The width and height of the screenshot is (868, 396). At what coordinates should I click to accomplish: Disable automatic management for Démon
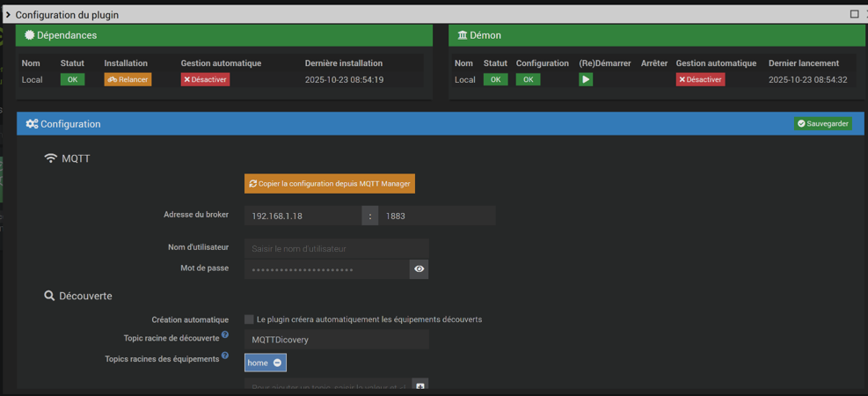coord(700,79)
